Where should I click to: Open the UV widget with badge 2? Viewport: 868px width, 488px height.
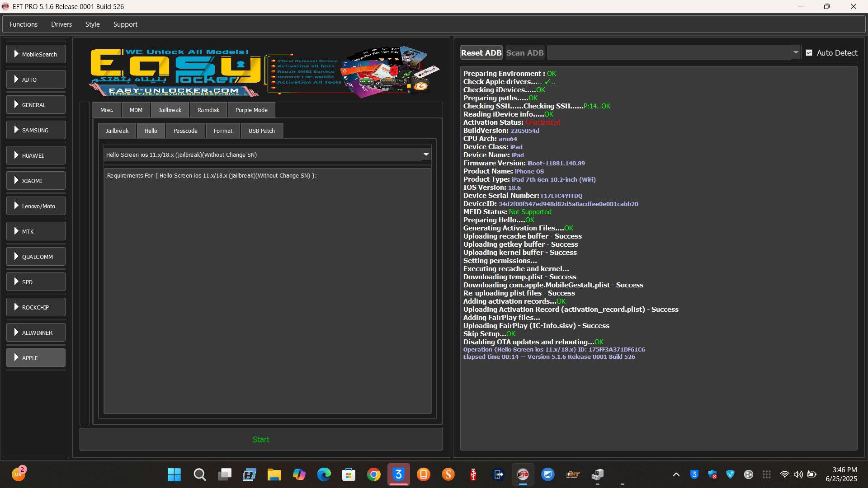coord(19,474)
